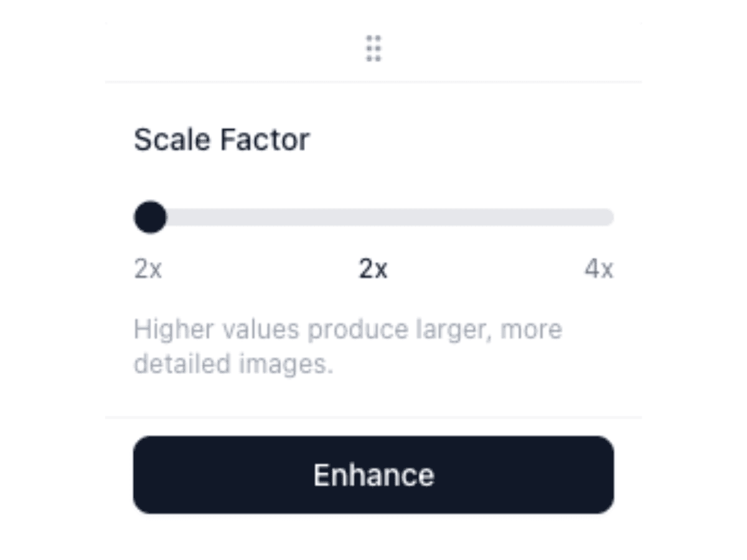Click slider track at the three-quarter point
Image resolution: width=747 pixels, height=560 pixels.
click(x=493, y=217)
